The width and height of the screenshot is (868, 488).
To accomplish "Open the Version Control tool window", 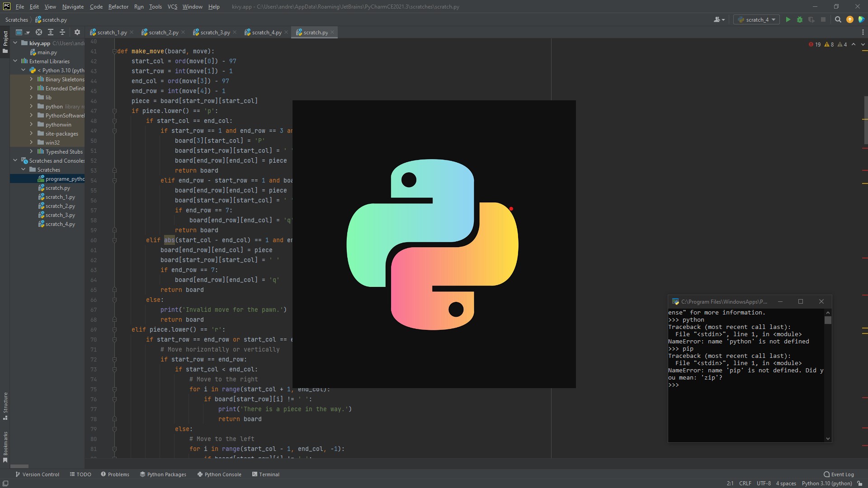I will click(x=37, y=474).
